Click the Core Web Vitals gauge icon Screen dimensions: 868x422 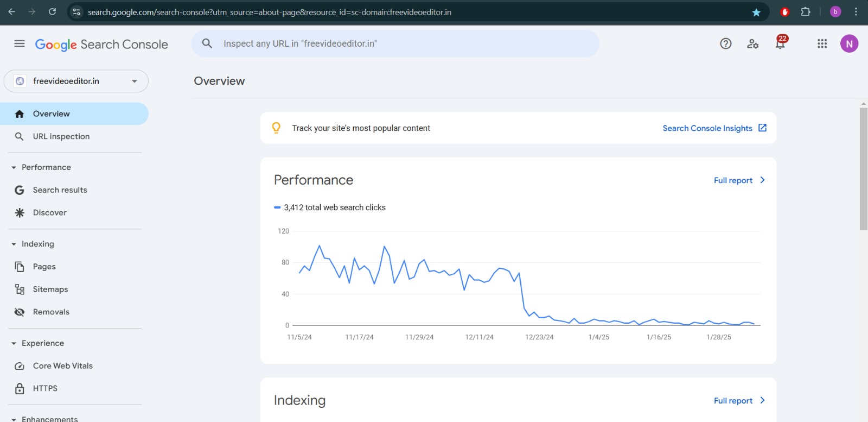pyautogui.click(x=20, y=366)
